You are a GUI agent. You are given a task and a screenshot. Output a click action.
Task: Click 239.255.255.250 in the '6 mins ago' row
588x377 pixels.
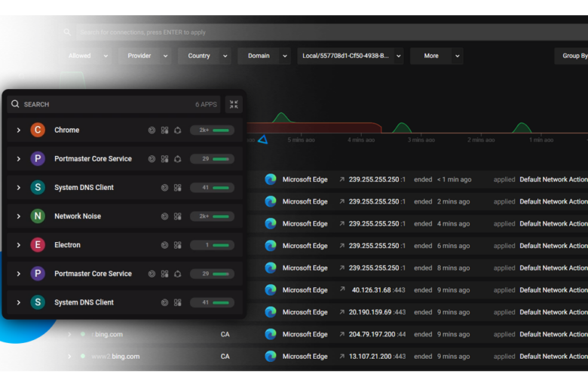tap(374, 246)
